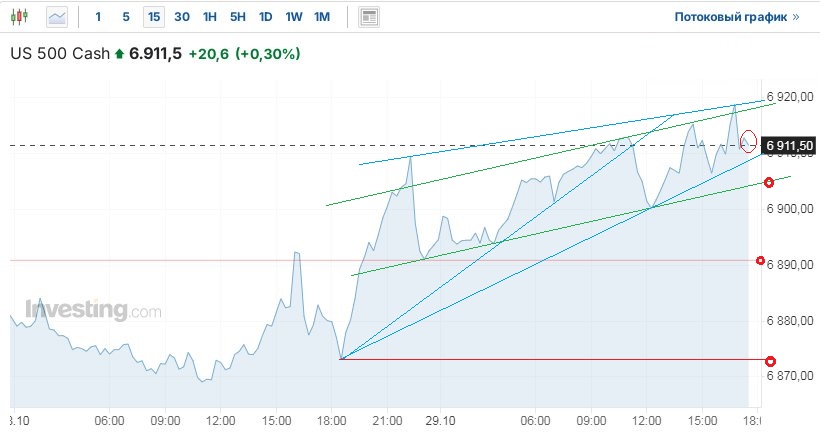
Task: Choose the 1W interval
Action: (x=293, y=17)
